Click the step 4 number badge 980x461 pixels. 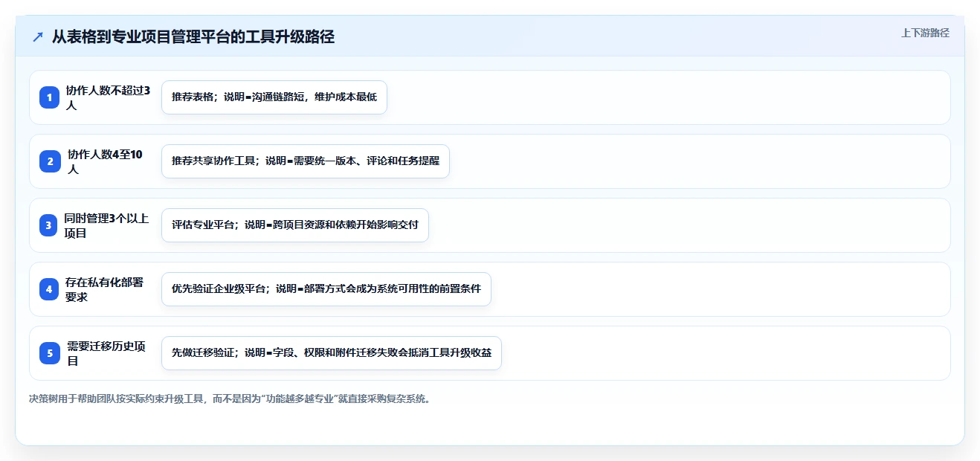[49, 289]
